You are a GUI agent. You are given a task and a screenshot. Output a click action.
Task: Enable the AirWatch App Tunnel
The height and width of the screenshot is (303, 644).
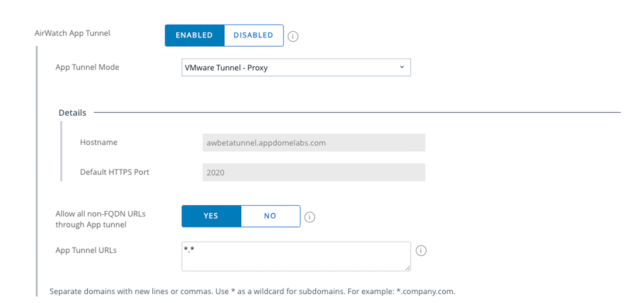pos(194,35)
